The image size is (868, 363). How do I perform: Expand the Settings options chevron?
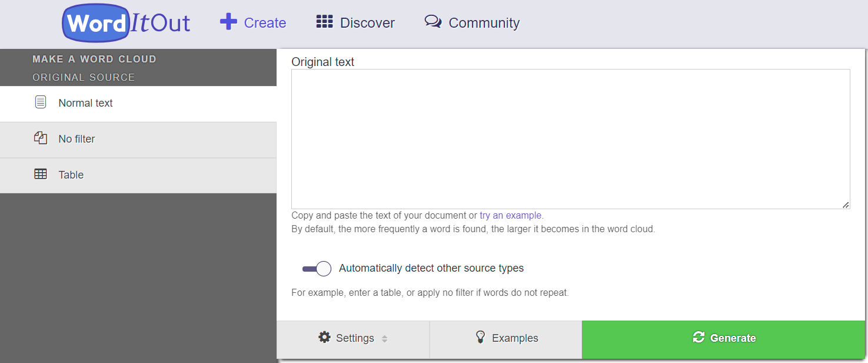[384, 338]
